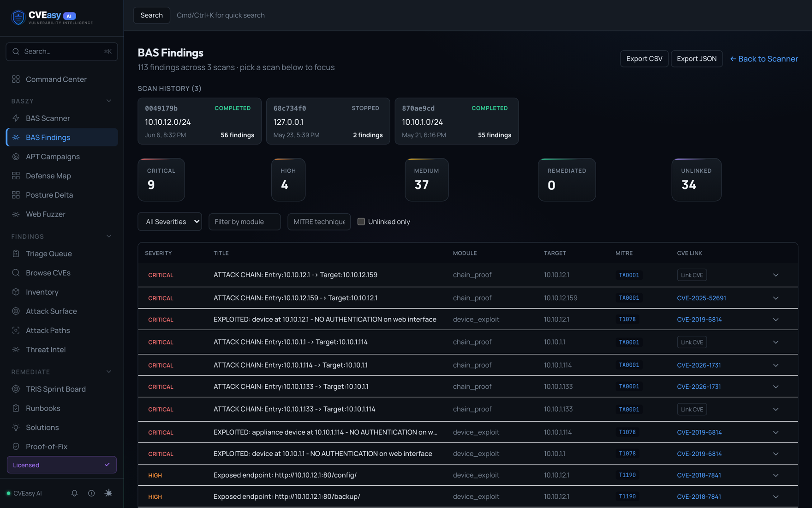Image resolution: width=812 pixels, height=508 pixels.
Task: Open the All Severities dropdown
Action: [x=170, y=222]
